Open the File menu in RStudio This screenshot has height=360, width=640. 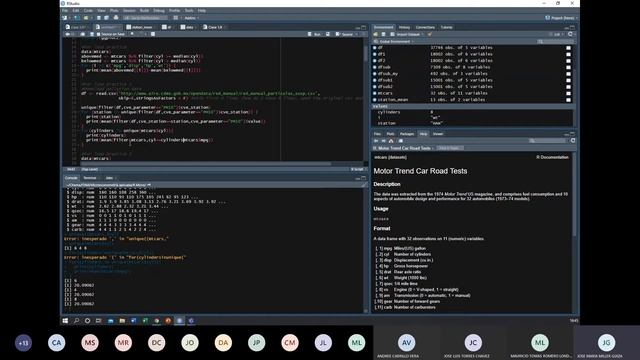[65, 11]
